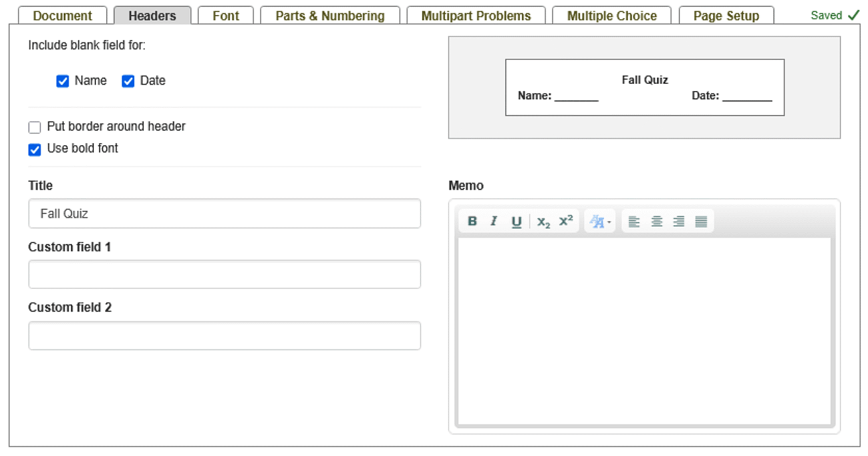Apply superscript formatting in Memo

pos(566,222)
